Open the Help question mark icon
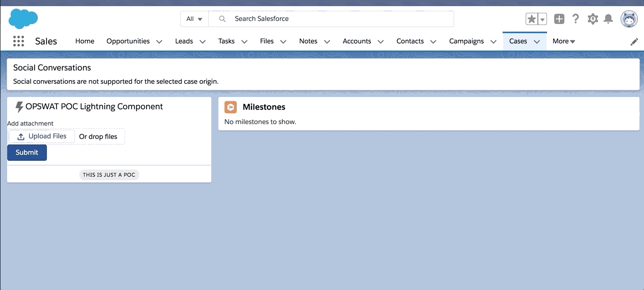Image resolution: width=644 pixels, height=290 pixels. pyautogui.click(x=576, y=19)
